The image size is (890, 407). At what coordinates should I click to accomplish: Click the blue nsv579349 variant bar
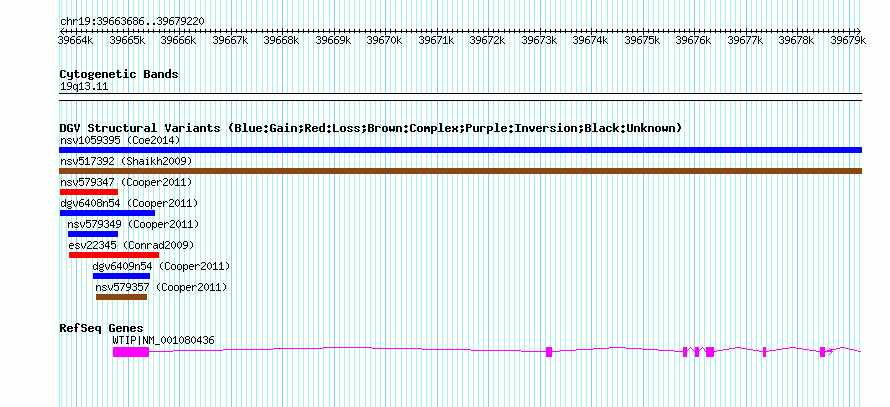click(93, 234)
